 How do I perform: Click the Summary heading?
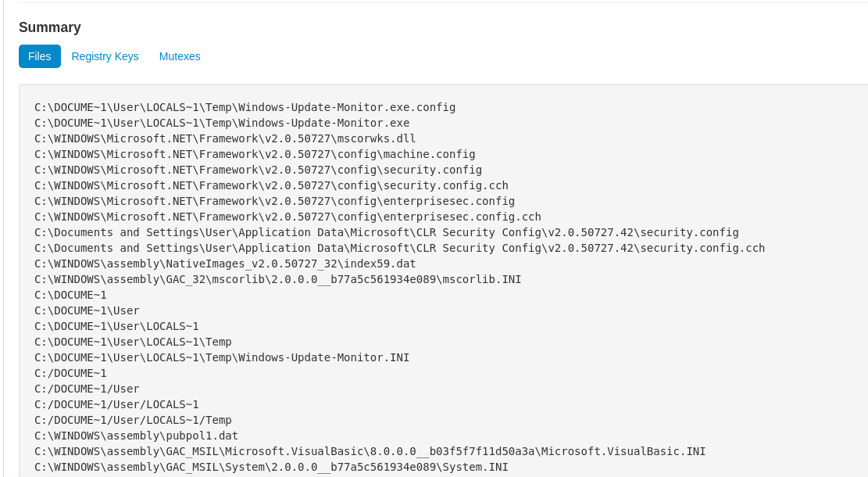tap(50, 27)
